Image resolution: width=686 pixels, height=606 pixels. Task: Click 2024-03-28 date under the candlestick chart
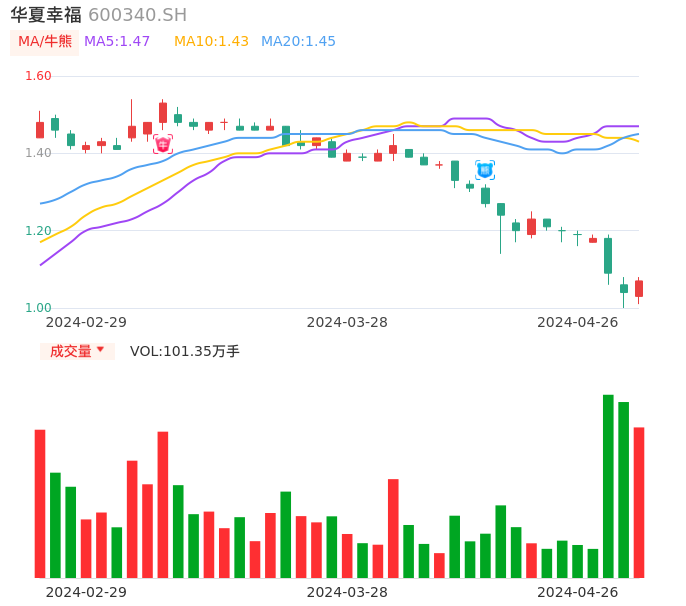347,323
